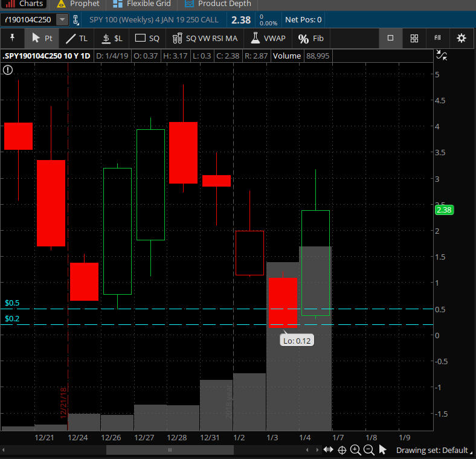Select the $L price level tool

click(x=112, y=38)
